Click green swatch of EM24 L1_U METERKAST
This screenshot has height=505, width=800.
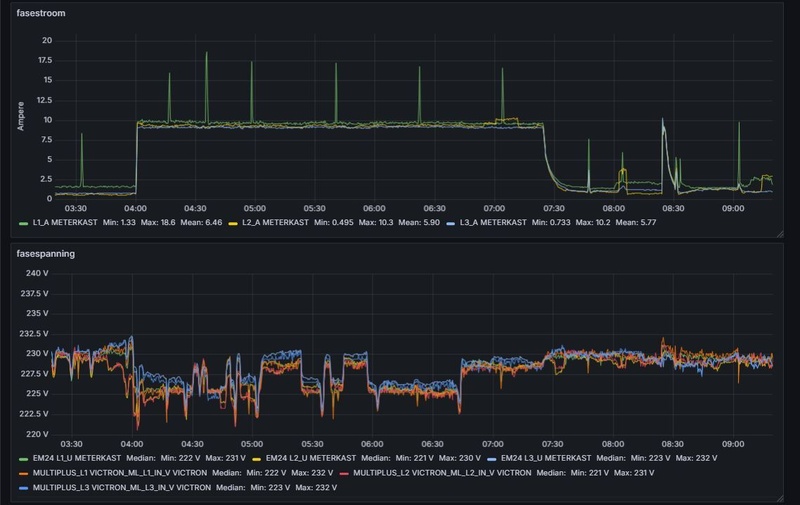tap(23, 459)
